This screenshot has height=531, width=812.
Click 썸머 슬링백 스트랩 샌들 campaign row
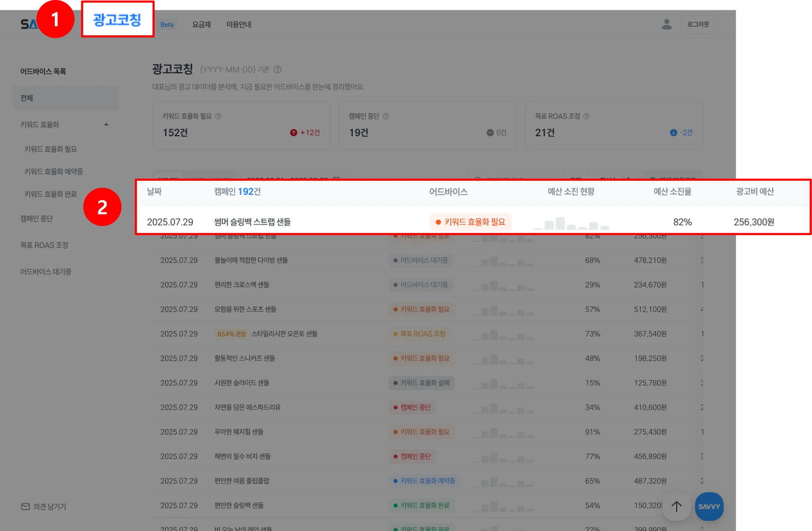[252, 222]
